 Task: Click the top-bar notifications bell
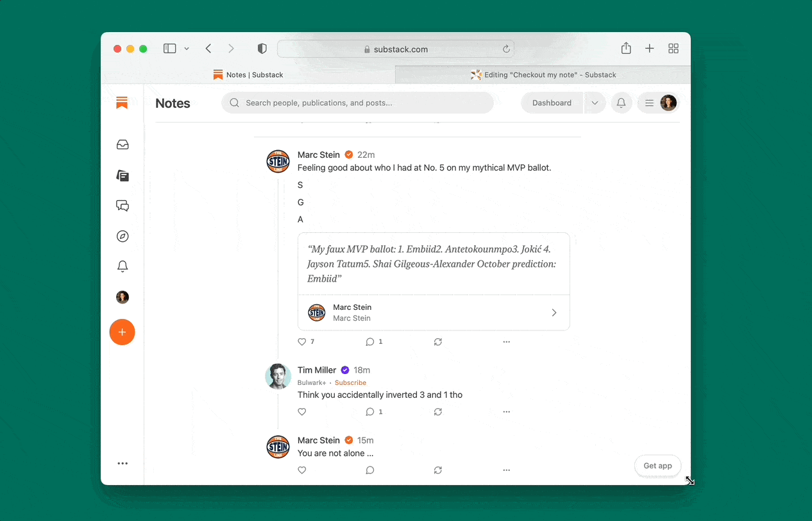[x=621, y=103]
